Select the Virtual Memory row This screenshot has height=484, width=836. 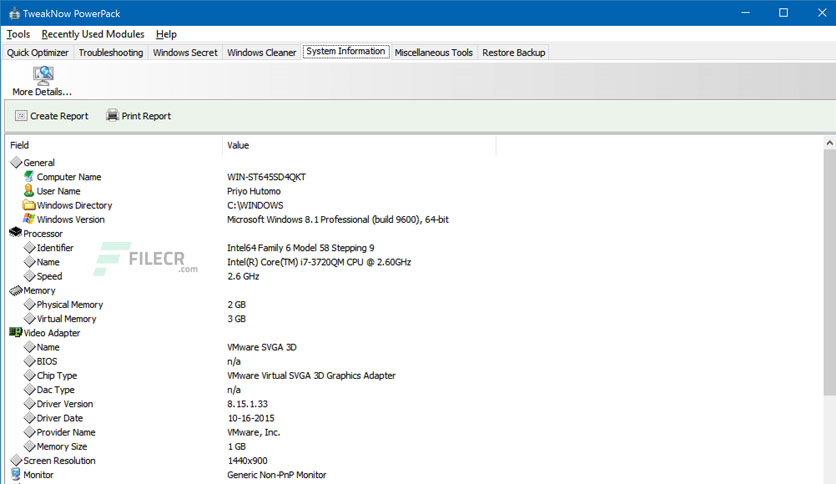pos(66,319)
